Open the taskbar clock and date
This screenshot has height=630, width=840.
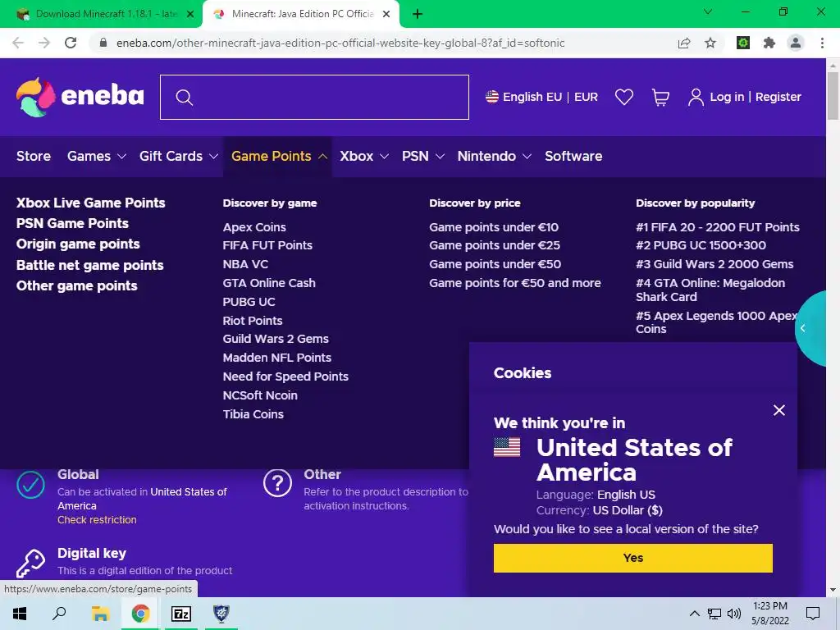(769, 614)
